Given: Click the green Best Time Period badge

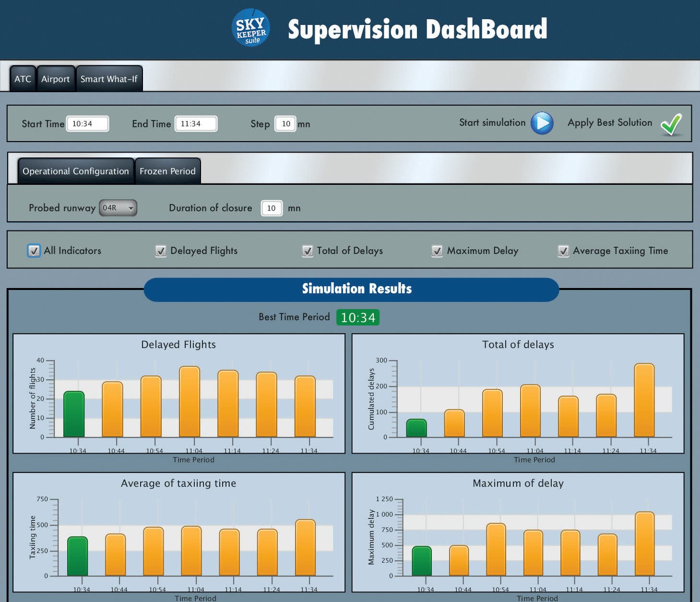Looking at the screenshot, I should coord(358,317).
